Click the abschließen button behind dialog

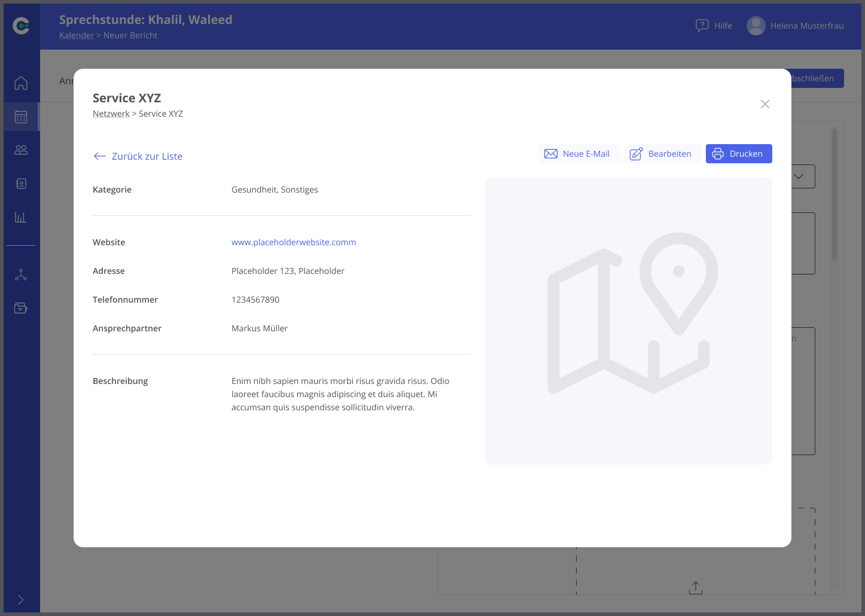click(817, 78)
